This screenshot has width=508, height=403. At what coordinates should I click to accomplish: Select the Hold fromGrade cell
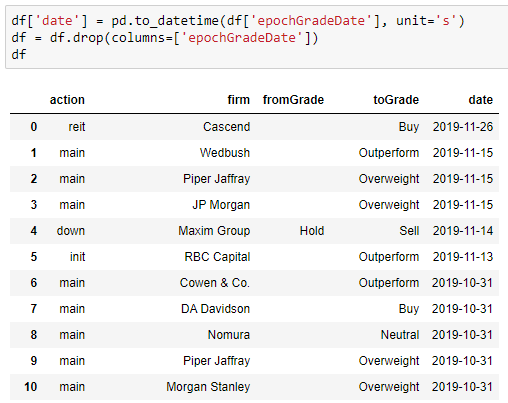312,231
